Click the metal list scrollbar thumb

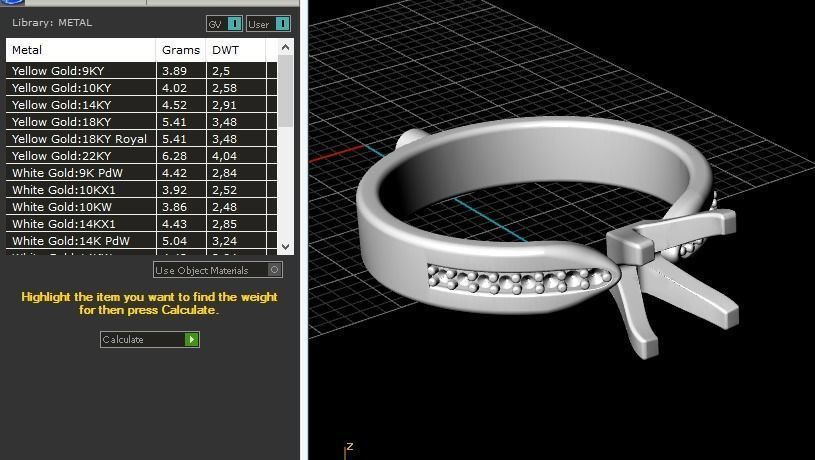point(285,91)
